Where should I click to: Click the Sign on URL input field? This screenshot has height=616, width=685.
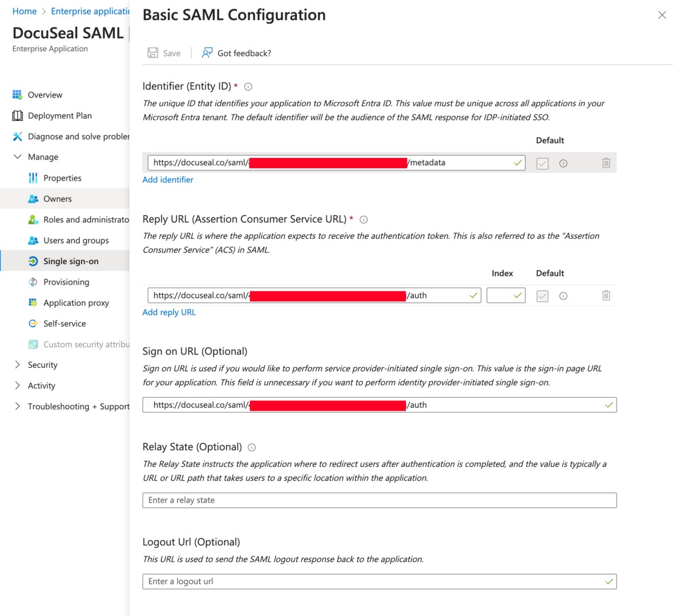380,405
